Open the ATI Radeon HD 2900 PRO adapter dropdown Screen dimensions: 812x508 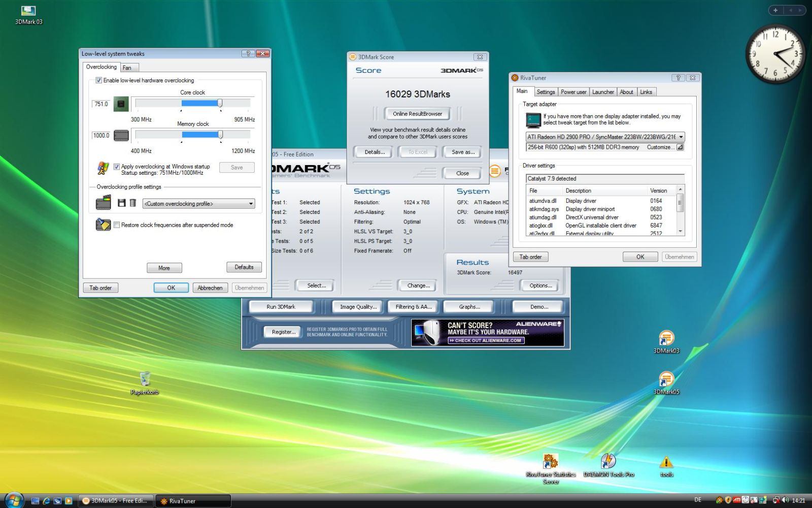(x=605, y=137)
